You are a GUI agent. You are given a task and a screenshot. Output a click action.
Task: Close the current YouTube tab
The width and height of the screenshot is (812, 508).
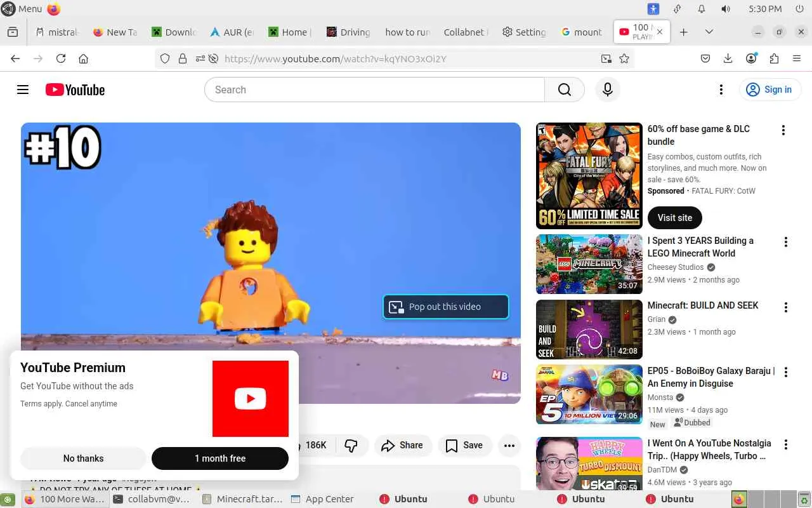660,32
